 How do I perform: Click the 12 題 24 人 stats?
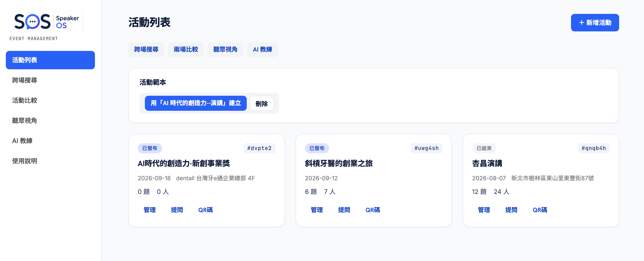tap(490, 192)
